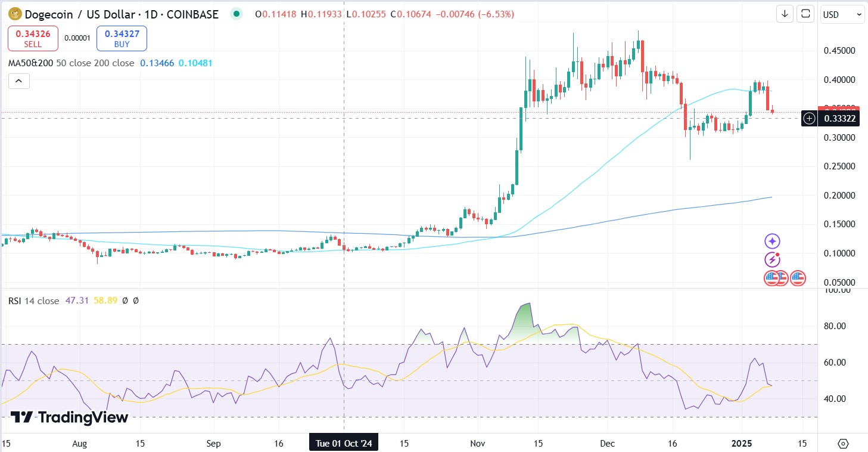Open the purple lightning bolt event icon
This screenshot has width=868, height=452.
tap(772, 259)
